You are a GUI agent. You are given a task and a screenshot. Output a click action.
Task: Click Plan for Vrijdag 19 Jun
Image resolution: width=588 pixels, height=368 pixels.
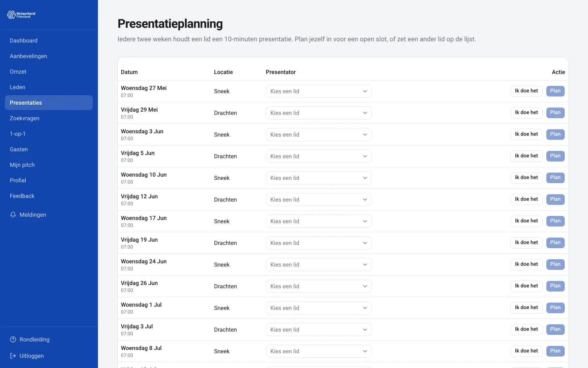pos(555,242)
